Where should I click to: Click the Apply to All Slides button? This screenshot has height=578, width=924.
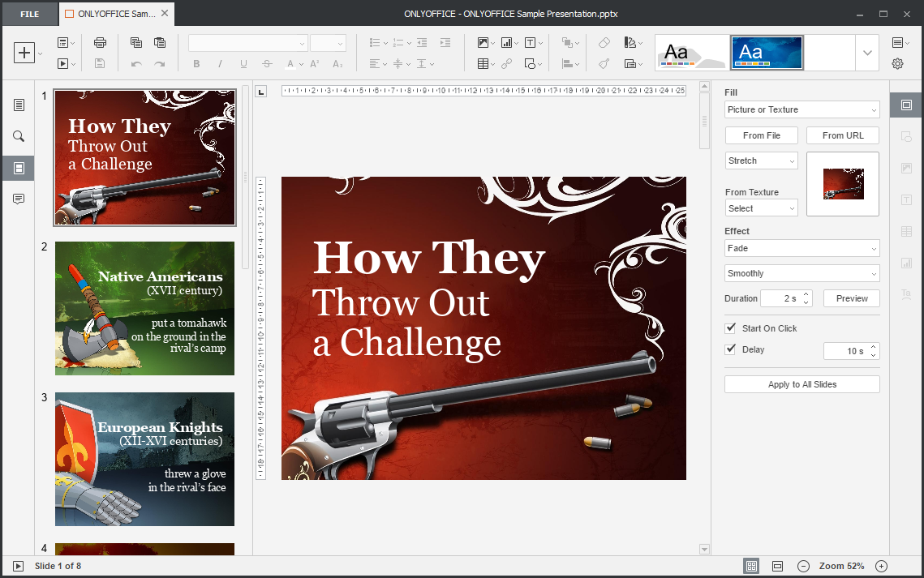tap(802, 384)
